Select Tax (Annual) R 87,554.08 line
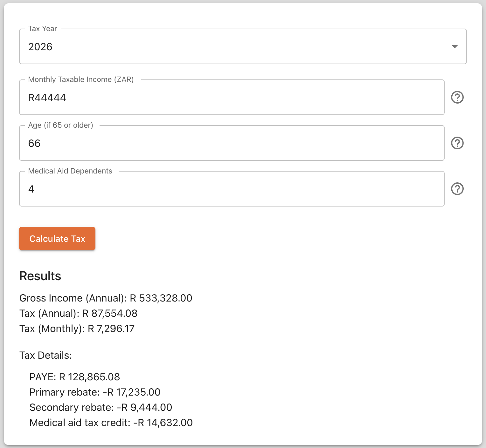The width and height of the screenshot is (486, 448). click(78, 313)
